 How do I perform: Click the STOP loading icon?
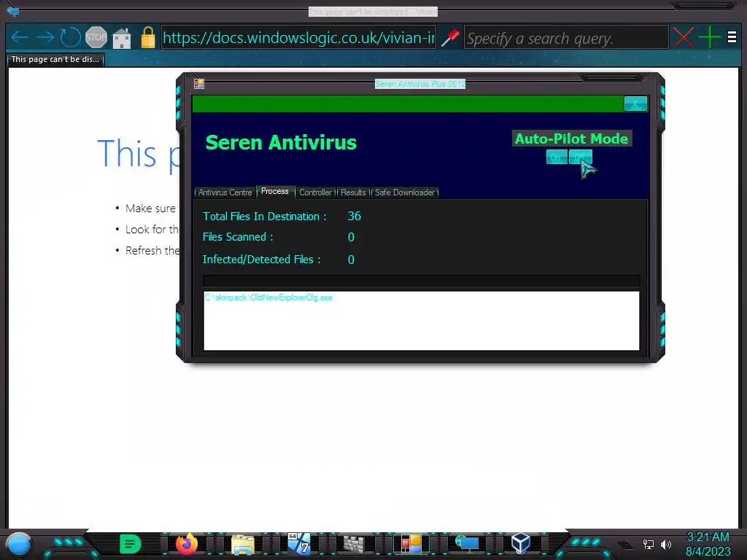pos(96,37)
